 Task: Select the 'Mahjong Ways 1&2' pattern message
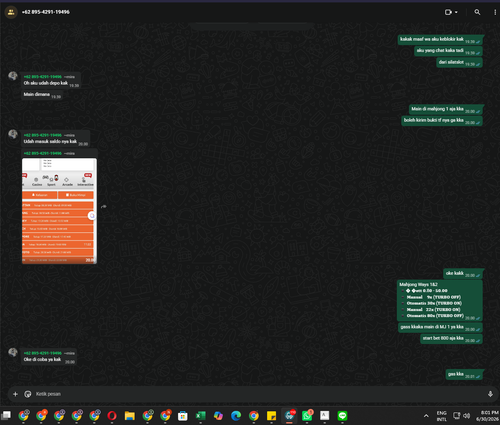pyautogui.click(x=440, y=300)
